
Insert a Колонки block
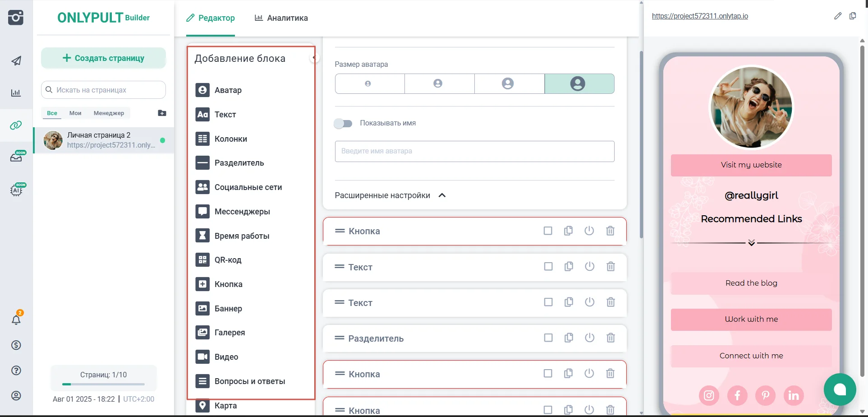pyautogui.click(x=221, y=139)
